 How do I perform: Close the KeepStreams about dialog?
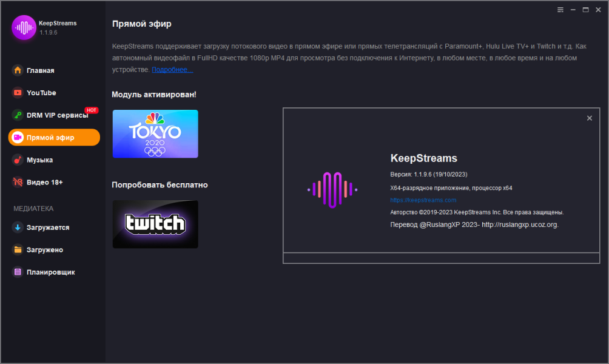(589, 118)
